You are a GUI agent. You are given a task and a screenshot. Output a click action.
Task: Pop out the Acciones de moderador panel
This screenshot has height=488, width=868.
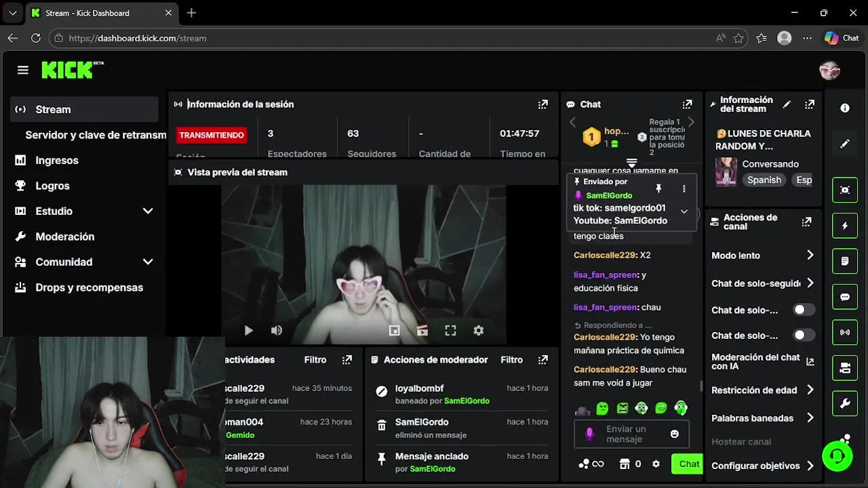click(542, 360)
